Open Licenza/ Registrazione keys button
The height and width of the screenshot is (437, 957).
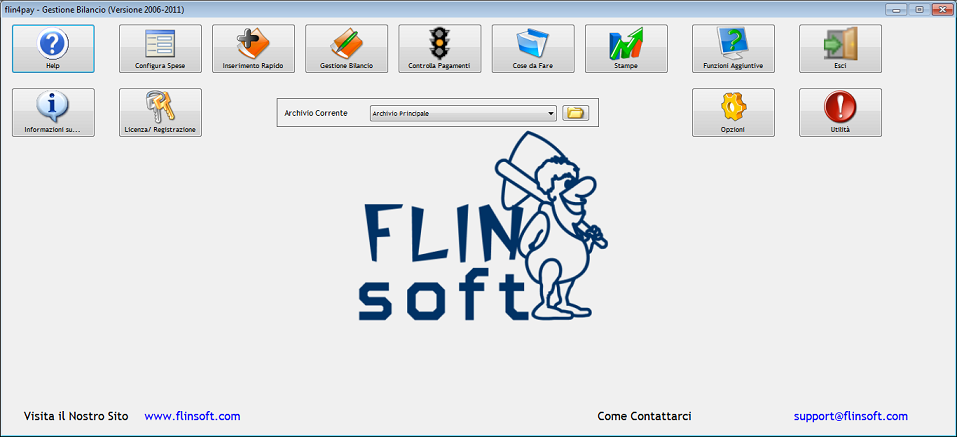click(160, 112)
